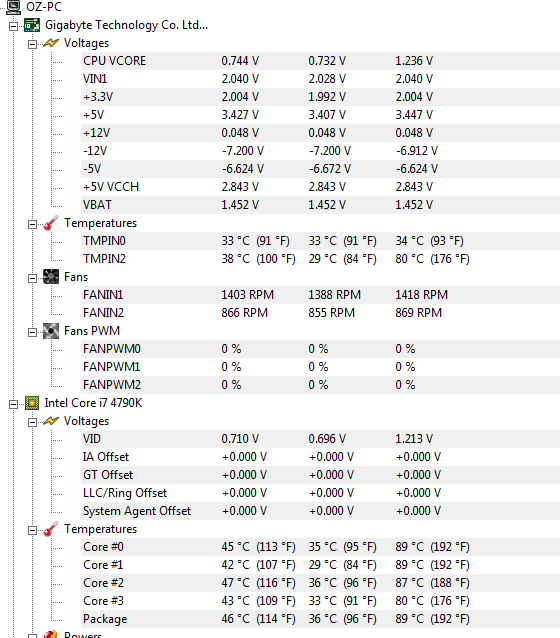Select the Package temperature row
Screen dimensions: 560x638
(320, 619)
